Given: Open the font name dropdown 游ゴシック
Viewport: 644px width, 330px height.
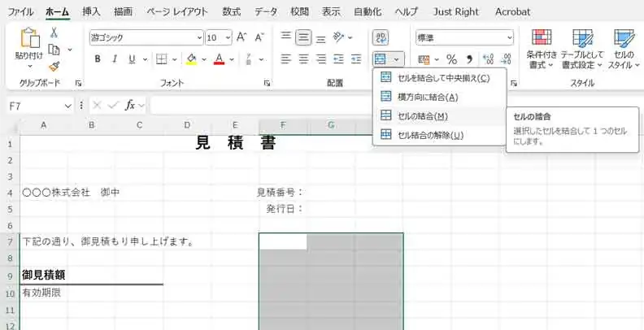Looking at the screenshot, I should (198, 37).
